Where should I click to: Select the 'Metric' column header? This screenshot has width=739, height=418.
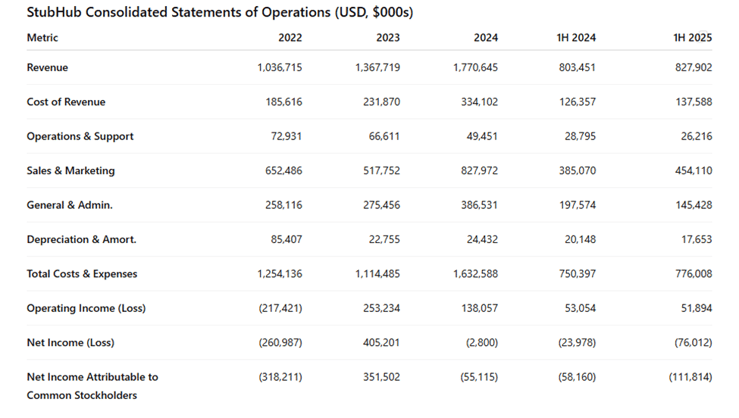[42, 38]
